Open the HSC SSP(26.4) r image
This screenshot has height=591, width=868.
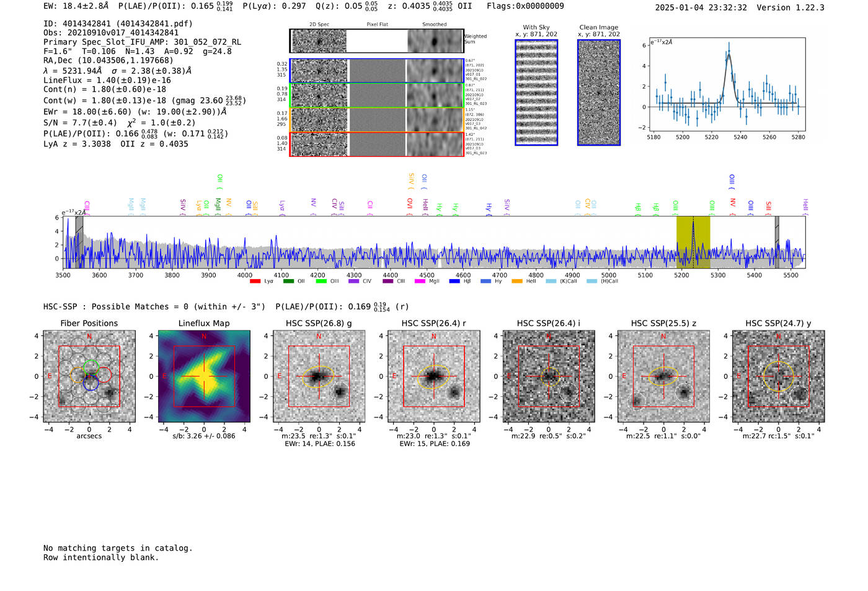[x=433, y=376]
